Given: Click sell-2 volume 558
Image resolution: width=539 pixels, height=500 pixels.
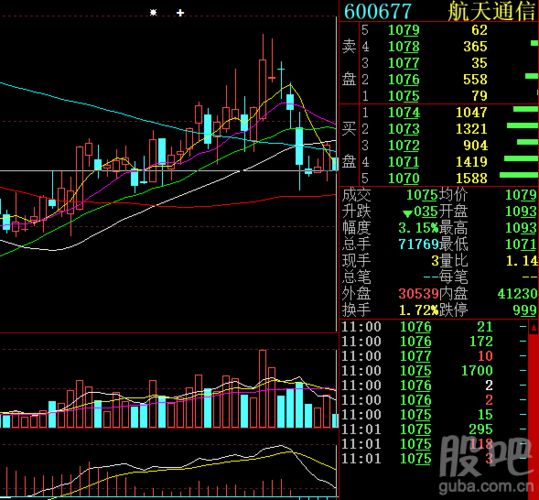Looking at the screenshot, I should pos(475,79).
